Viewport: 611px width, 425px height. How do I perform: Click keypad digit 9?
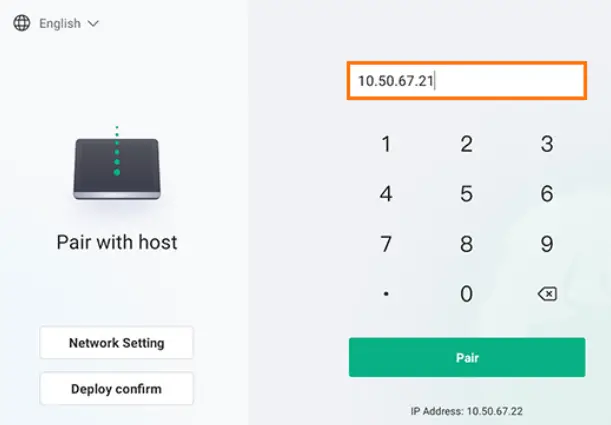pyautogui.click(x=546, y=244)
